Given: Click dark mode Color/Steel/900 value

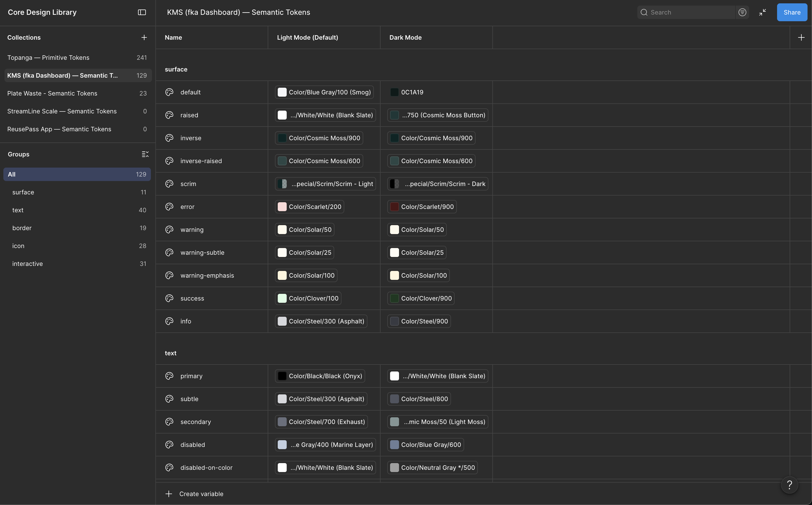Looking at the screenshot, I should (419, 321).
